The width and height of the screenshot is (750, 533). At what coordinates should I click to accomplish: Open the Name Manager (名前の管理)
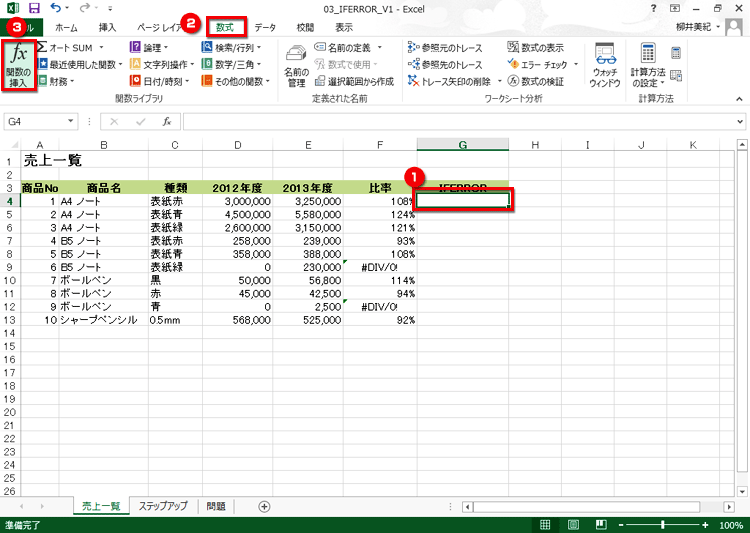[296, 66]
